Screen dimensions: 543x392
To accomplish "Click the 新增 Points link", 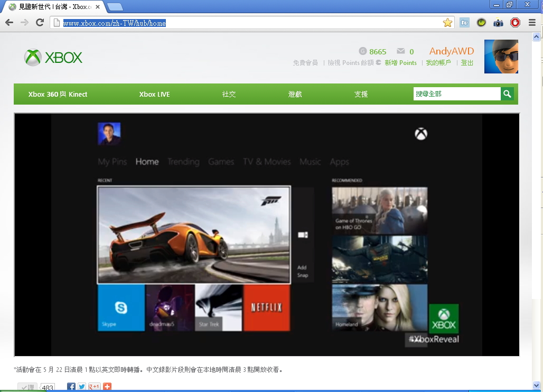I will [x=401, y=63].
